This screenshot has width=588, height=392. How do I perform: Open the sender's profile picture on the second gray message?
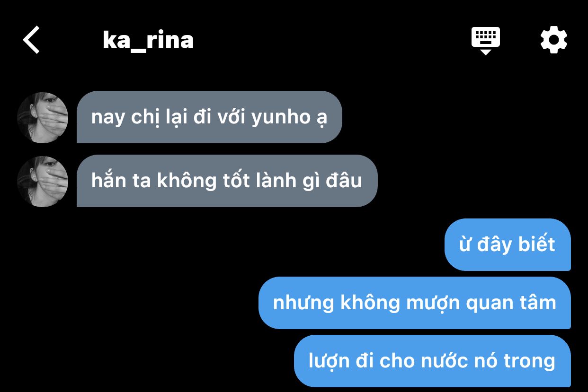43,182
